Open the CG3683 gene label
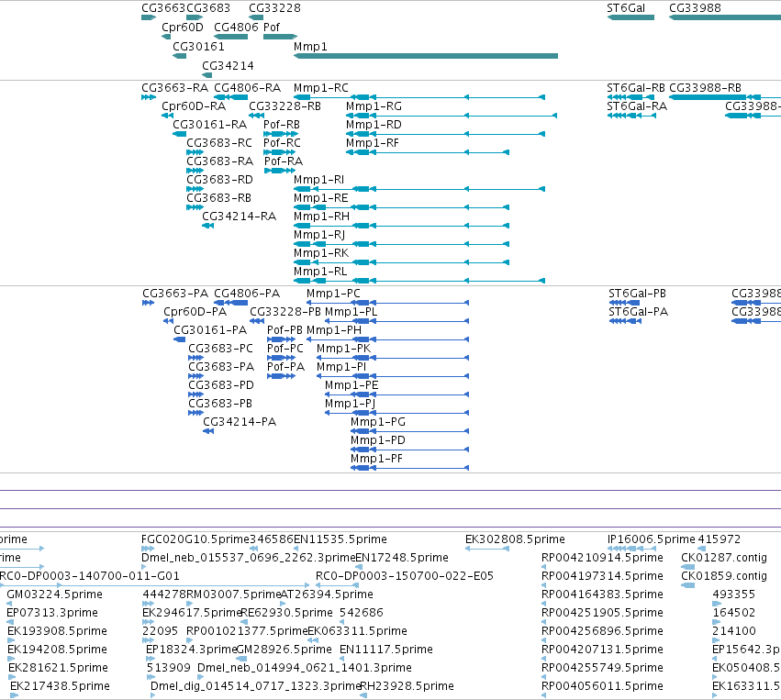 point(208,8)
